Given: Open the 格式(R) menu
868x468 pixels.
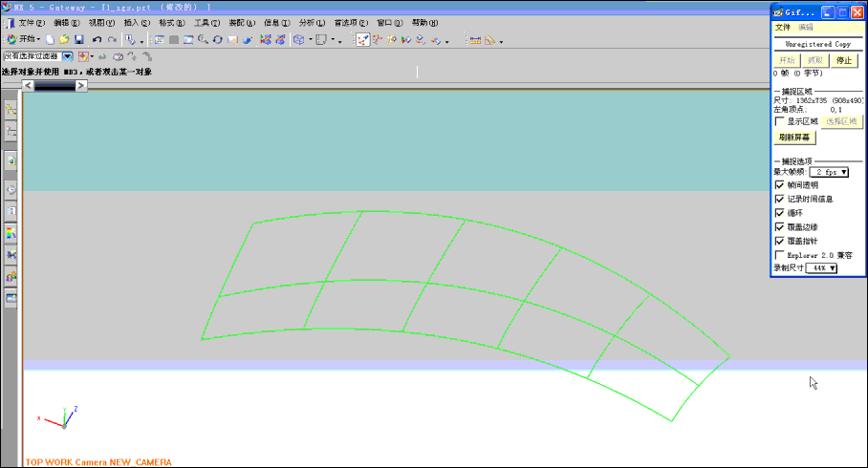Looking at the screenshot, I should (172, 23).
